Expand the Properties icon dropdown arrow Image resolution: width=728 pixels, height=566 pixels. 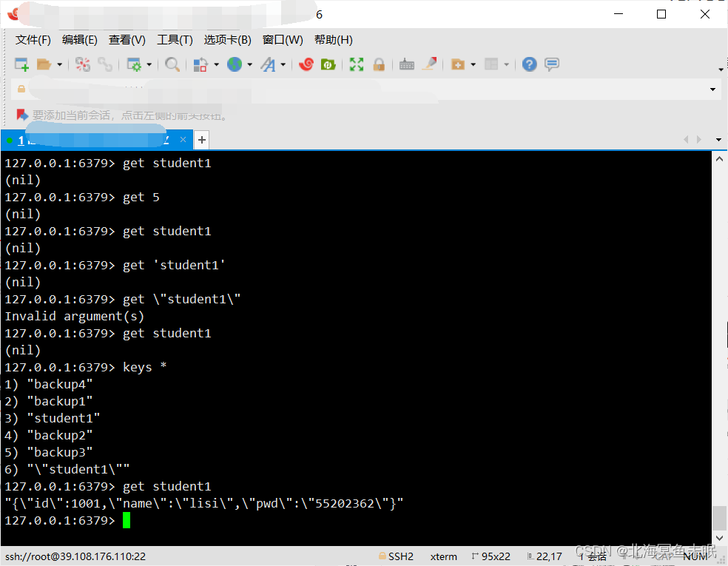pyautogui.click(x=149, y=64)
